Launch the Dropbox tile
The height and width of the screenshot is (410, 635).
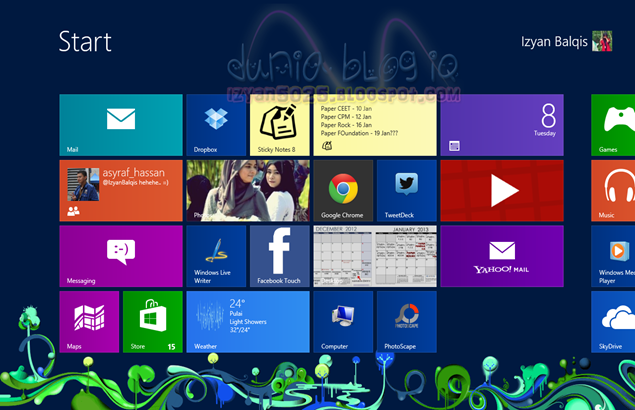click(216, 125)
